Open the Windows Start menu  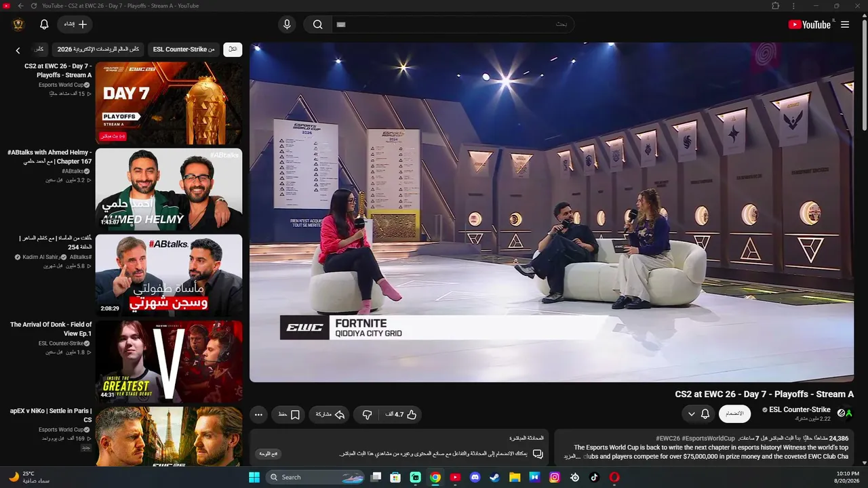[254, 477]
